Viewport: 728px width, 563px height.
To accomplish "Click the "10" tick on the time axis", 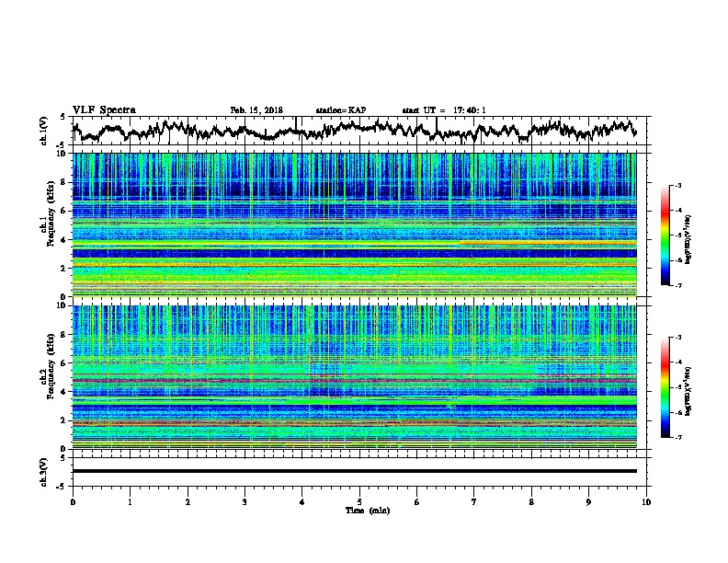I will click(646, 501).
